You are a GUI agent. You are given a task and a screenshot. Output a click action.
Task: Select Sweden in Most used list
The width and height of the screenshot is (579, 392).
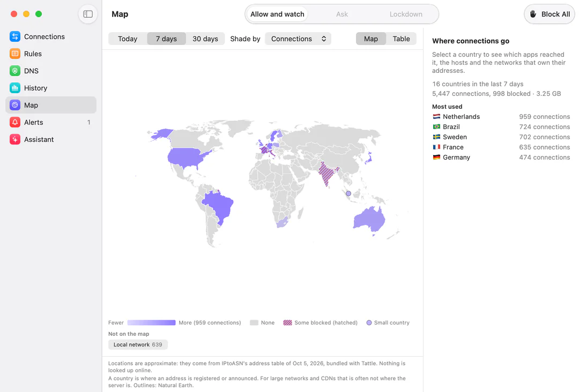point(501,137)
